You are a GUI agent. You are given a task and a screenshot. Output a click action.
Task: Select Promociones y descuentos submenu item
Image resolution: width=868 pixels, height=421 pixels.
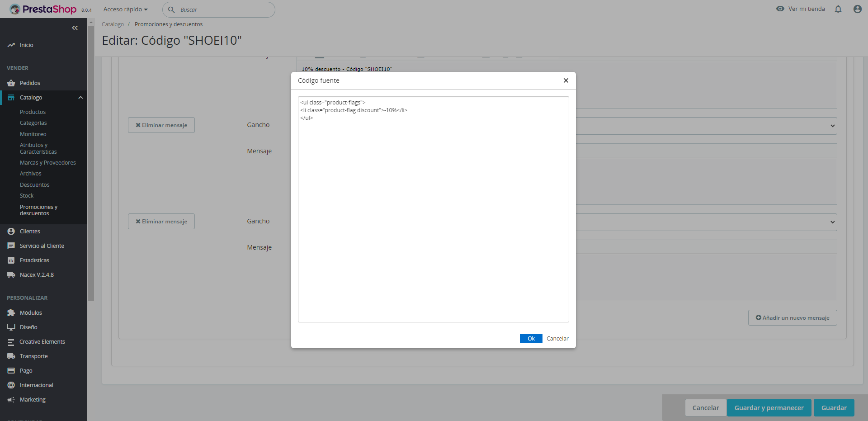point(38,210)
